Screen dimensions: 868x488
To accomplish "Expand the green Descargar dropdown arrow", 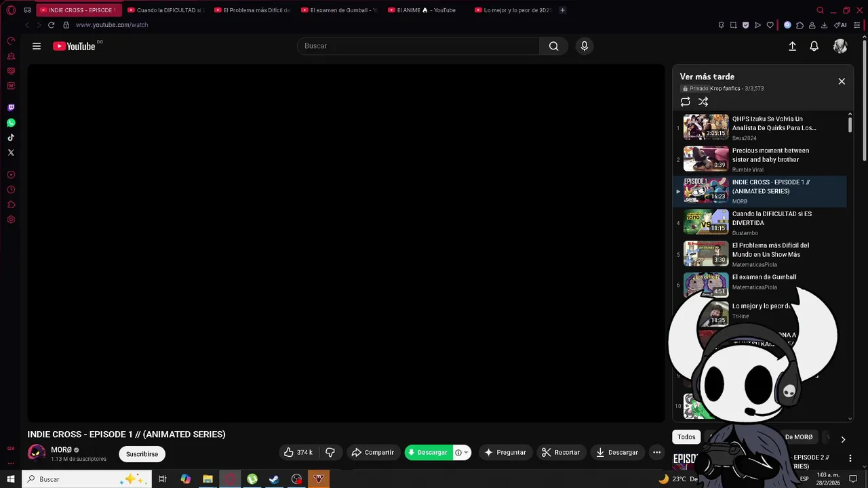I will pos(466,453).
